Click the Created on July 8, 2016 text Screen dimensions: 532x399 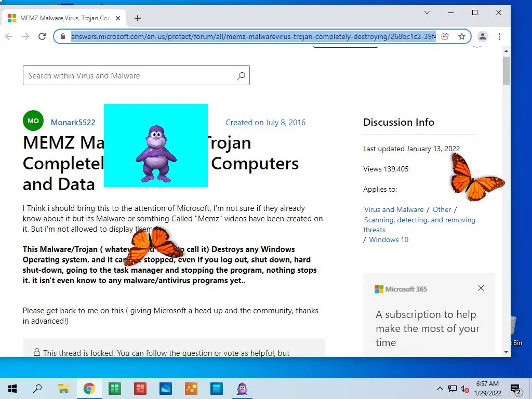tap(265, 123)
